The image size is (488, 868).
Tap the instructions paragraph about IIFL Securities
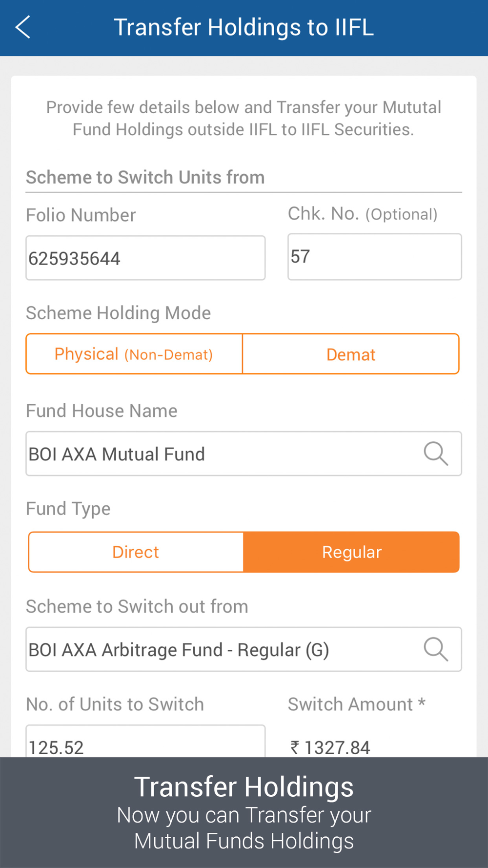coord(244,119)
